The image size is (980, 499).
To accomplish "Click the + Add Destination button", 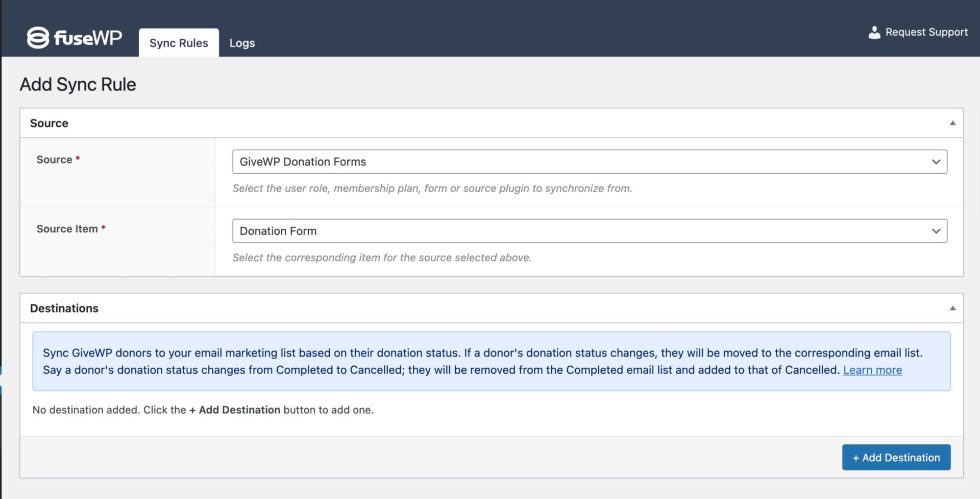I will pyautogui.click(x=896, y=457).
